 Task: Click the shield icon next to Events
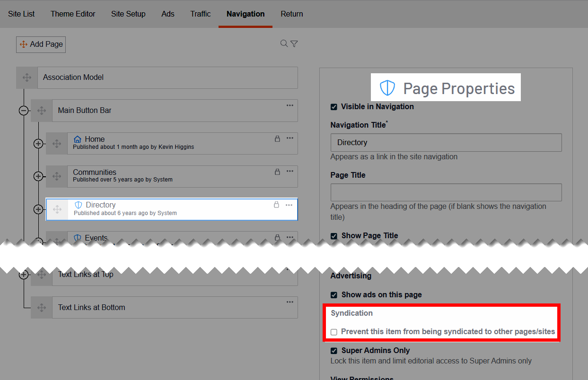point(77,238)
